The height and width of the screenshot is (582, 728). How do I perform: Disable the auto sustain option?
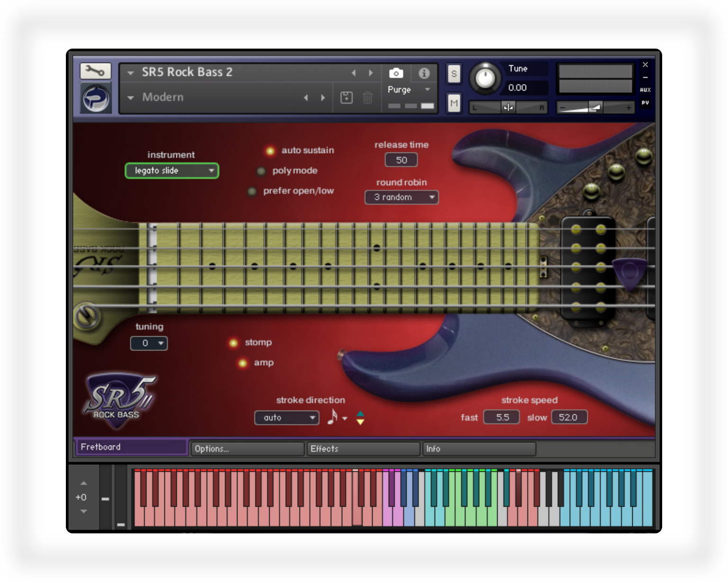point(270,151)
